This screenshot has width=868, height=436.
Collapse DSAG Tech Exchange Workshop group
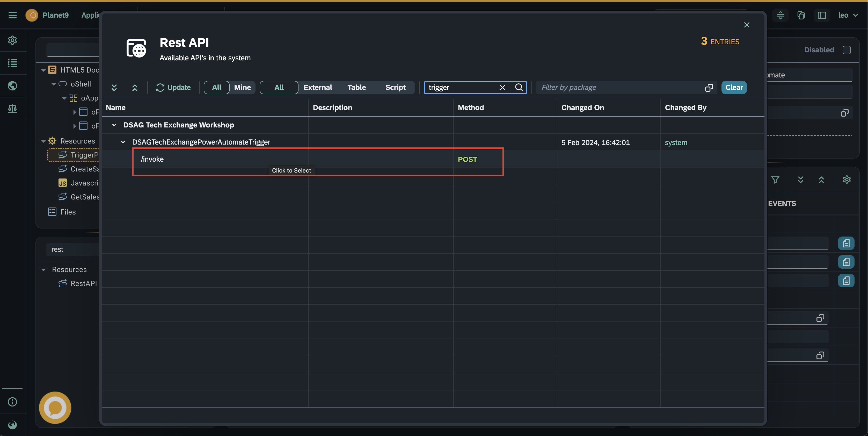(114, 125)
